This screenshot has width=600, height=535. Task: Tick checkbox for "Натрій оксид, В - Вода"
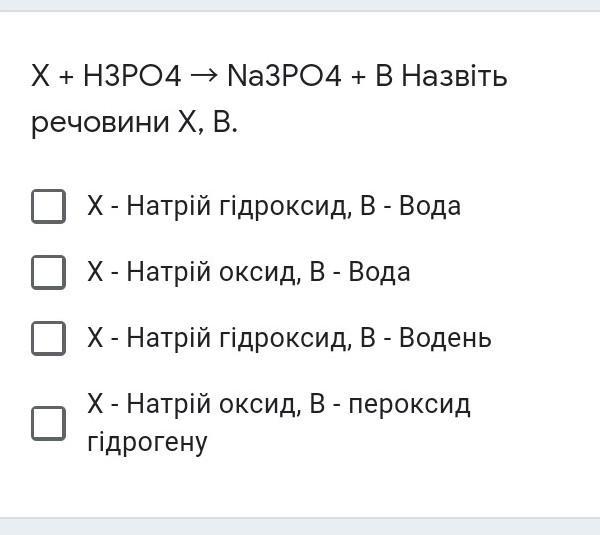tap(48, 272)
